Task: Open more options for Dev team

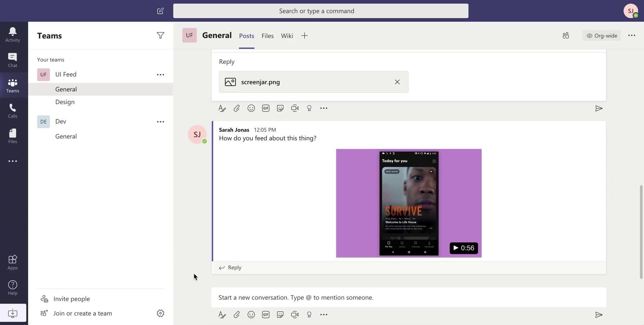Action: pyautogui.click(x=160, y=122)
